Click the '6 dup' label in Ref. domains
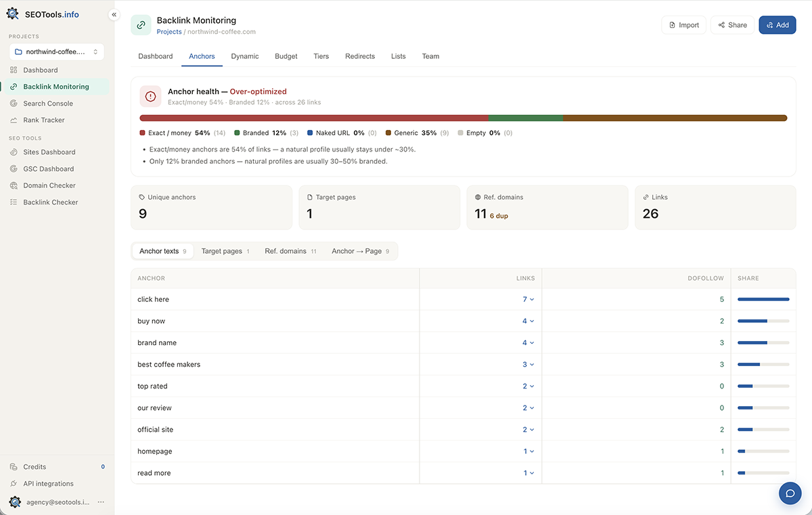This screenshot has width=812, height=515. coord(499,215)
